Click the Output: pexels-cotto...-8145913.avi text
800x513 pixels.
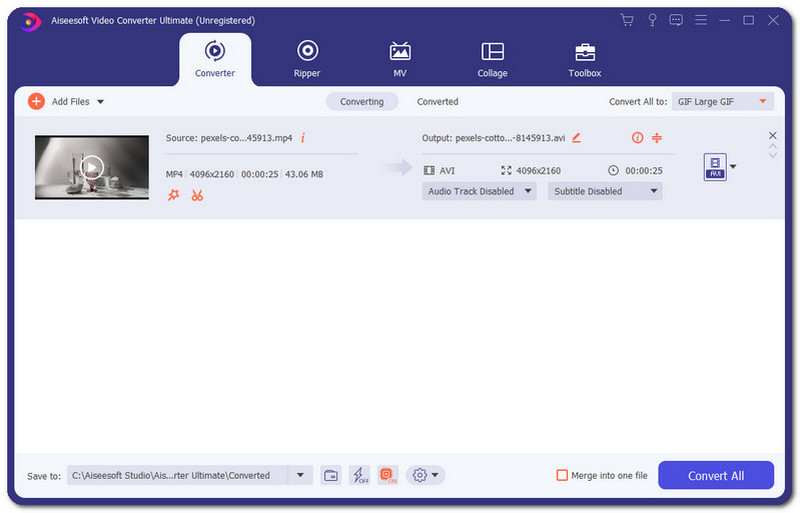pos(493,138)
